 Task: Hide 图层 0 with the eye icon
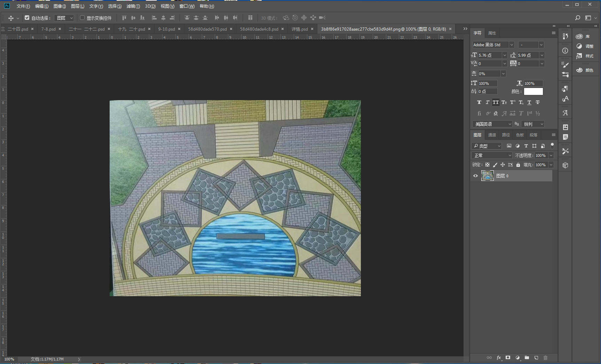(x=475, y=176)
